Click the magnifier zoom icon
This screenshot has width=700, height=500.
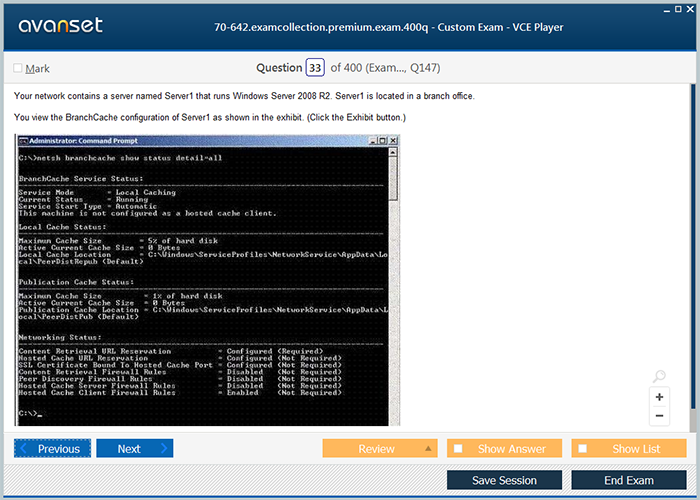click(x=659, y=377)
